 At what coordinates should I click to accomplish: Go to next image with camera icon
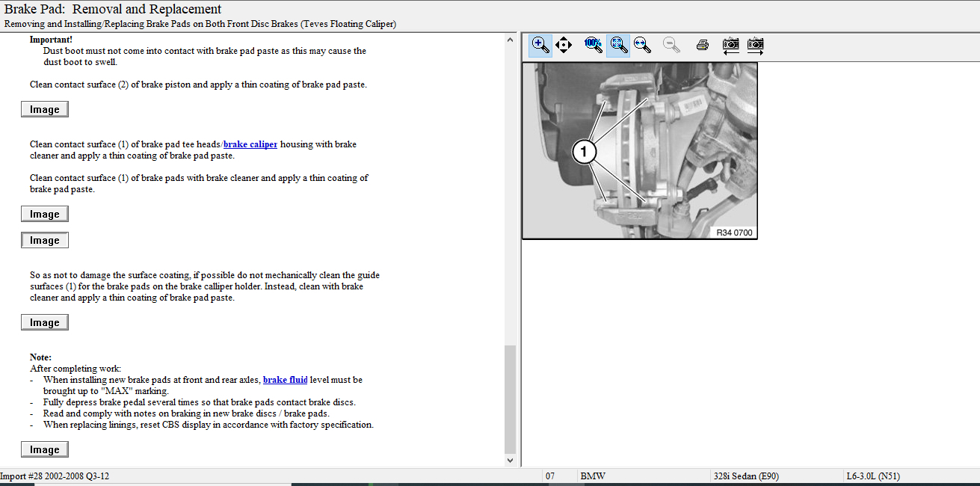(x=755, y=45)
